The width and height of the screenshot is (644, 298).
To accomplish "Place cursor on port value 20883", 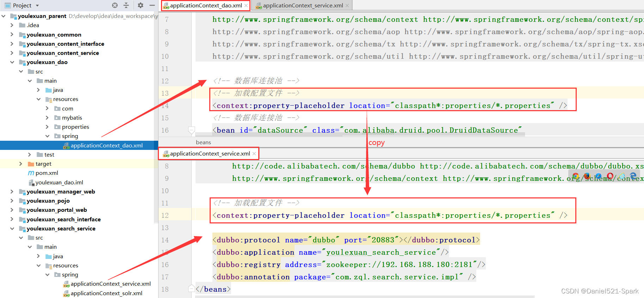I will pyautogui.click(x=383, y=240).
